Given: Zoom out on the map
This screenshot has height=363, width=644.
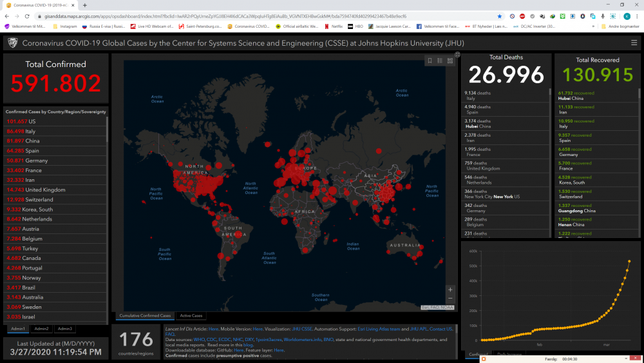Looking at the screenshot, I should [x=450, y=299].
